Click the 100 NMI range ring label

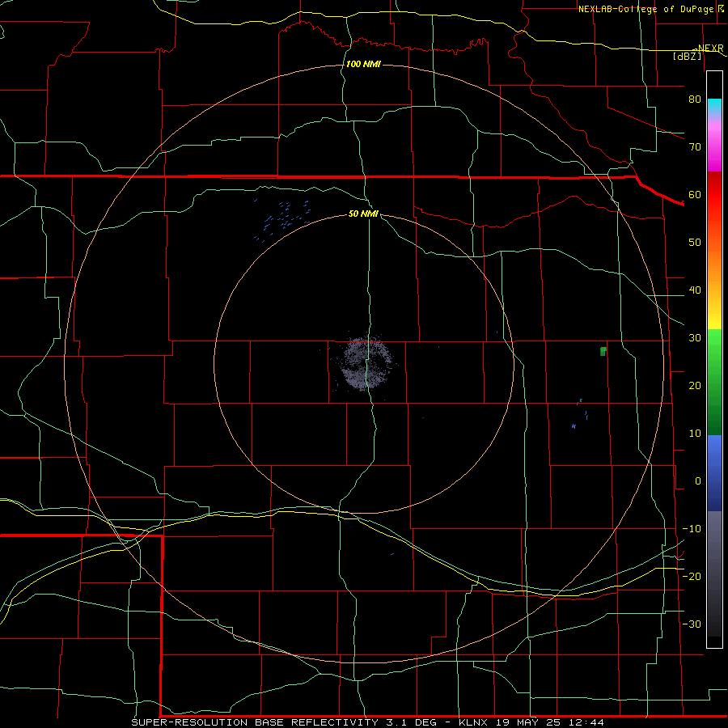coord(363,64)
